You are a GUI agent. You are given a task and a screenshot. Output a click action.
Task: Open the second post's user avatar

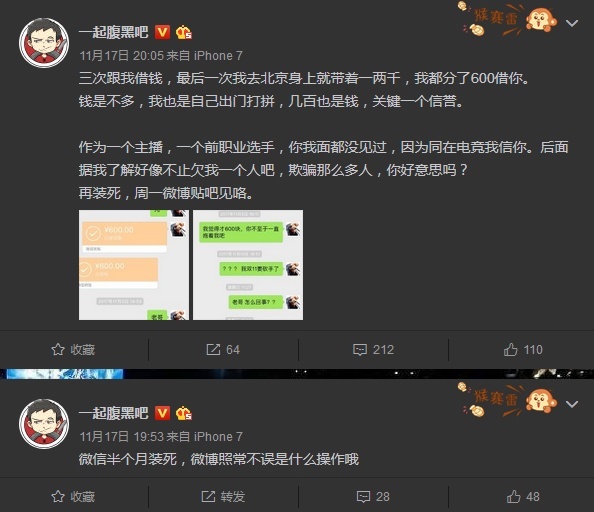coord(44,424)
